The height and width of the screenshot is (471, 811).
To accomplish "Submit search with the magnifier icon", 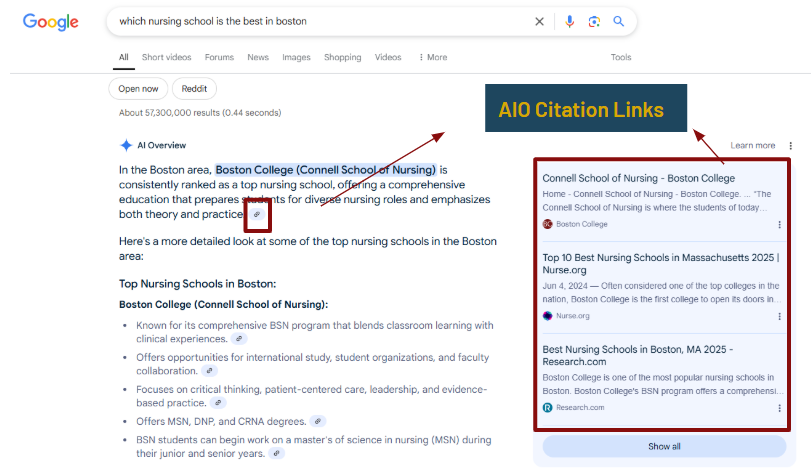I will pyautogui.click(x=619, y=21).
